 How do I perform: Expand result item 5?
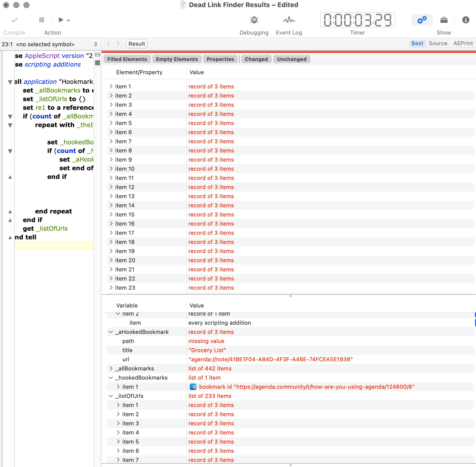[x=111, y=123]
